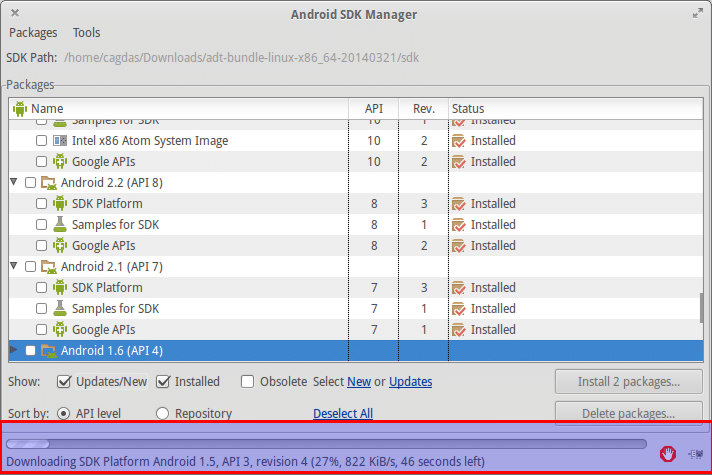Click the window expand icon in title bar
The image size is (712, 475).
(x=697, y=14)
